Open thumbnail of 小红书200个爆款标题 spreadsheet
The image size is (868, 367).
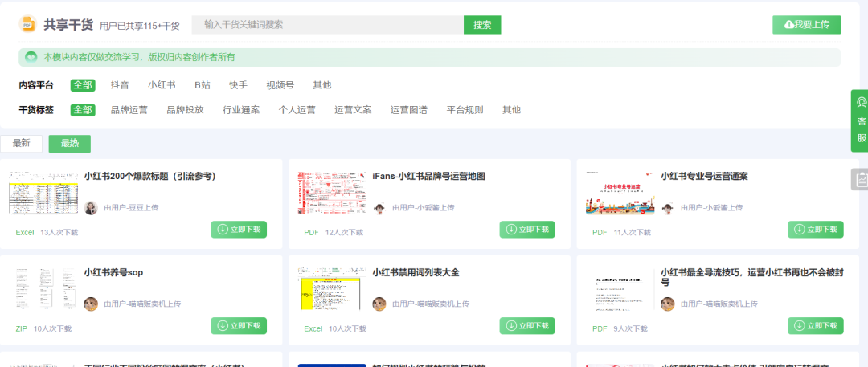pyautogui.click(x=43, y=193)
